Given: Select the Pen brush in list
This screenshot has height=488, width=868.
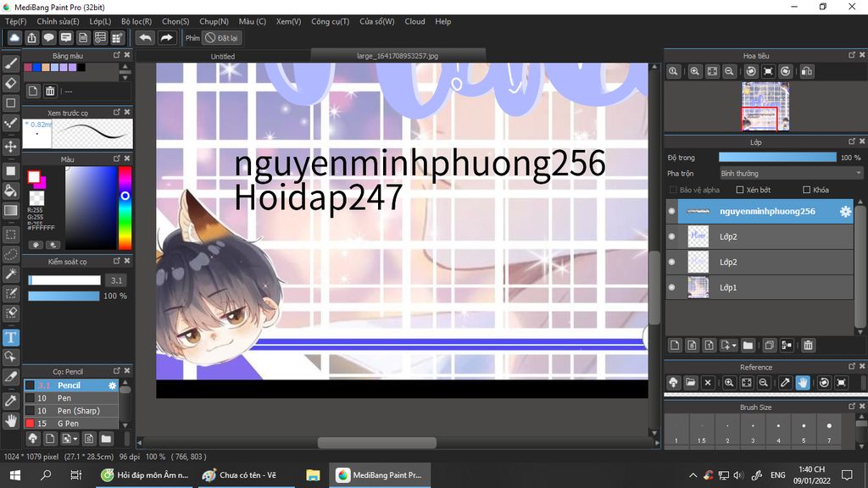Looking at the screenshot, I should [71, 398].
